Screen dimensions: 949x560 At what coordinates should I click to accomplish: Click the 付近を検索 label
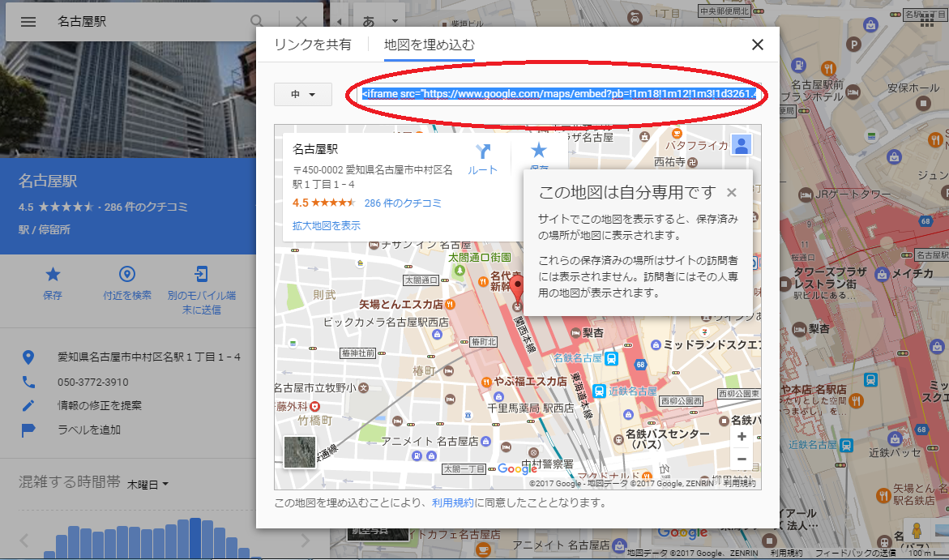coord(127,296)
